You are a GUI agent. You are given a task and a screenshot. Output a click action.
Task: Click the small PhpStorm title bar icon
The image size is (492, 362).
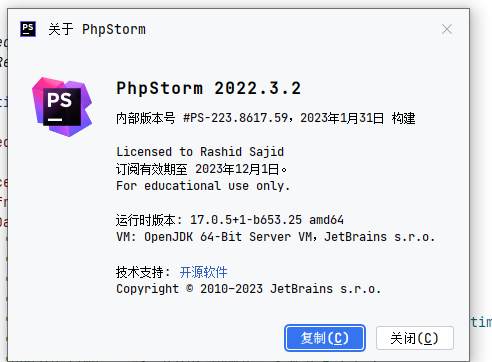28,29
